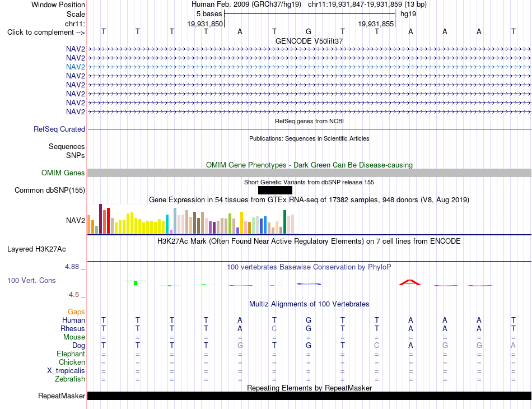
Task: Click the RepeatMasker side label
Action: pyautogui.click(x=62, y=396)
